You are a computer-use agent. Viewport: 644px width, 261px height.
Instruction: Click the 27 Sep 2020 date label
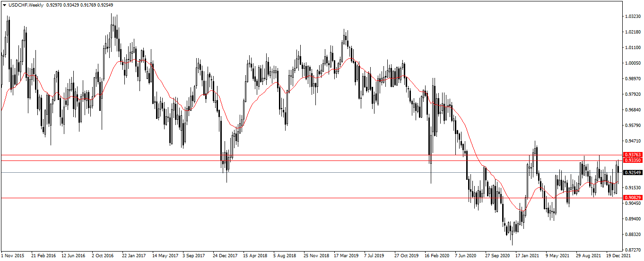click(498, 255)
